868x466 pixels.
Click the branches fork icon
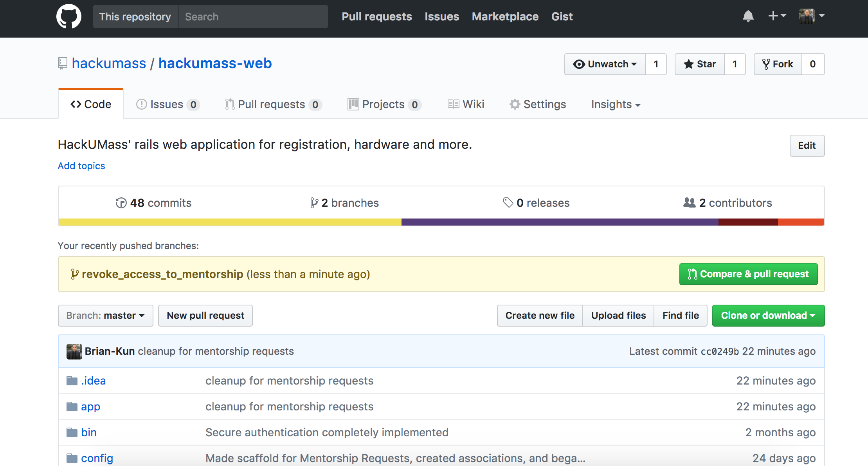314,203
